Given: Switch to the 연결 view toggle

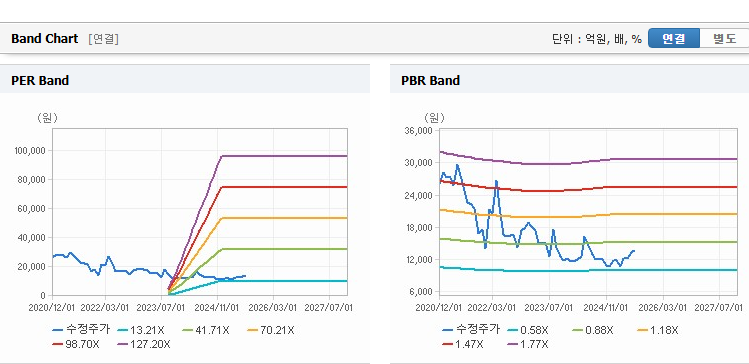Looking at the screenshot, I should pyautogui.click(x=674, y=39).
